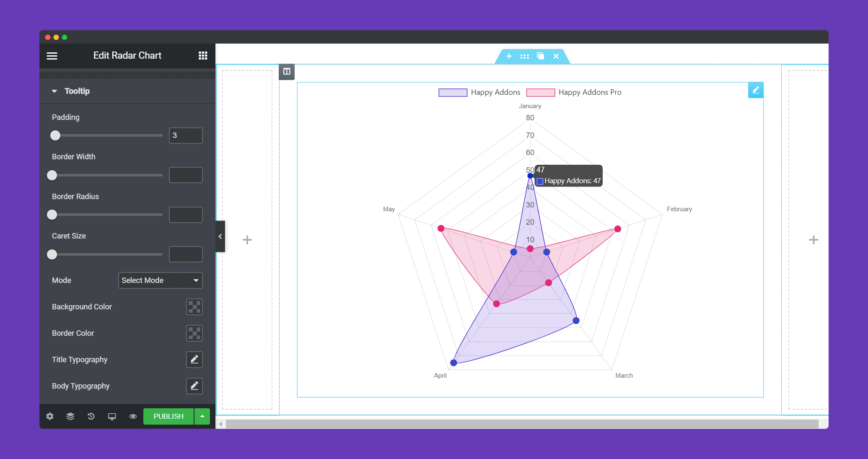The height and width of the screenshot is (459, 868).
Task: Click the Background Color swatch
Action: [x=194, y=306]
